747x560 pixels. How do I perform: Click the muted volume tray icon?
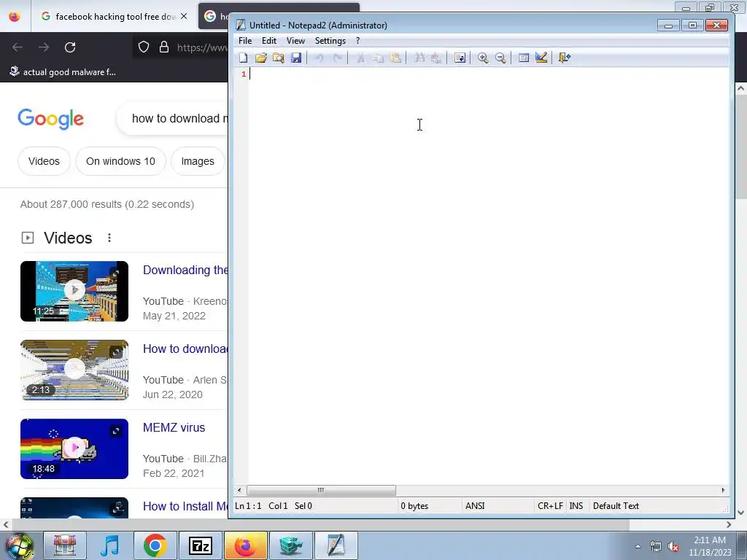673,547
